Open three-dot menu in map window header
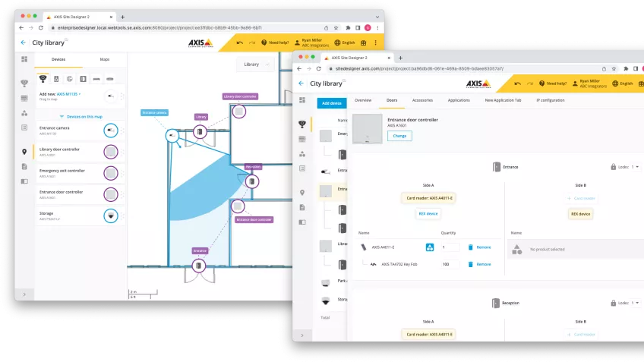This screenshot has width=644, height=362. coord(375,42)
